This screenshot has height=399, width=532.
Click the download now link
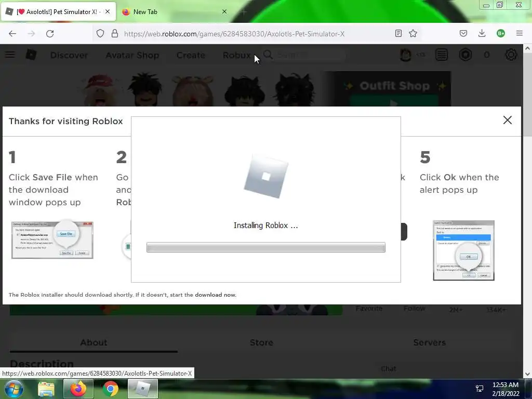pos(215,295)
